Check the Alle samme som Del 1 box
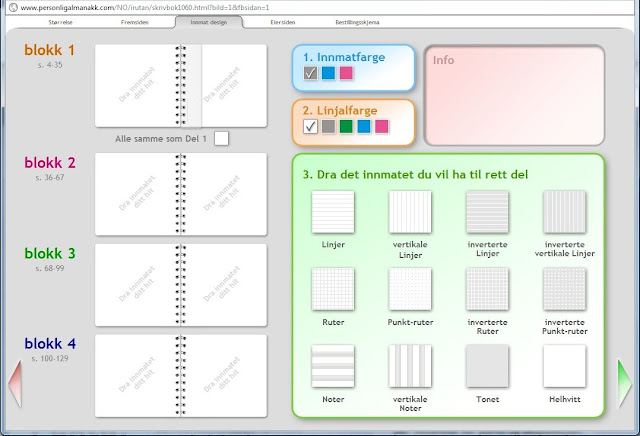The width and height of the screenshot is (640, 436). (x=221, y=138)
